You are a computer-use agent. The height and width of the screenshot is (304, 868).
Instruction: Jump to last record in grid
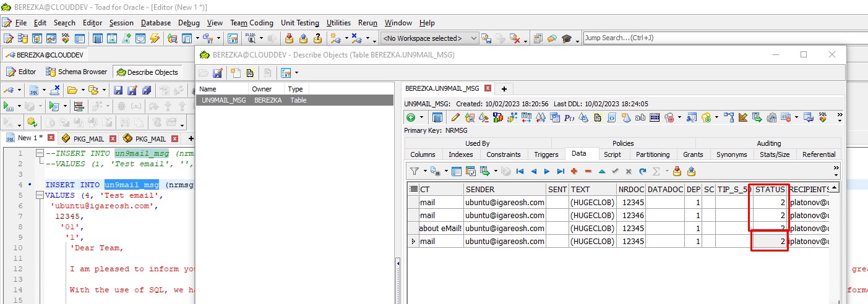561,171
